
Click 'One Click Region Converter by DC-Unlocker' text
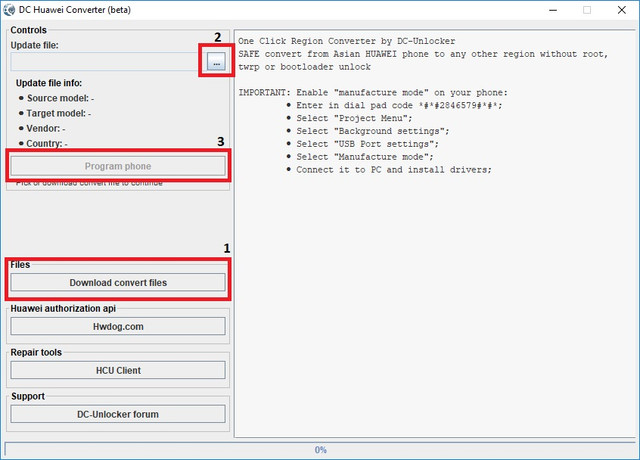click(347, 41)
